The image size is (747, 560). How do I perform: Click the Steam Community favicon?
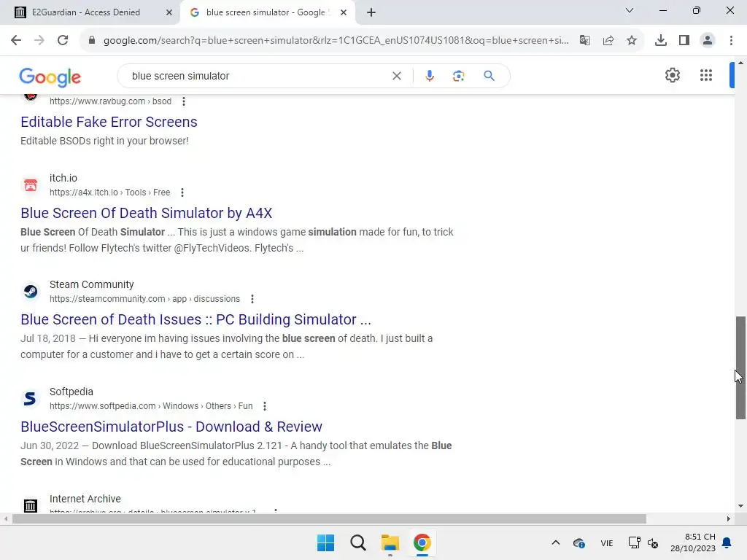(31, 292)
